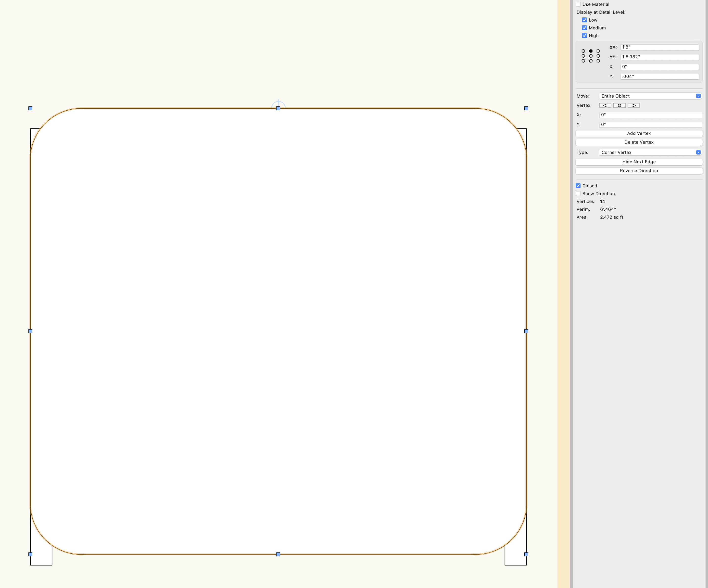
Task: Click the bottom-center selection handle on shape
Action: (x=278, y=554)
